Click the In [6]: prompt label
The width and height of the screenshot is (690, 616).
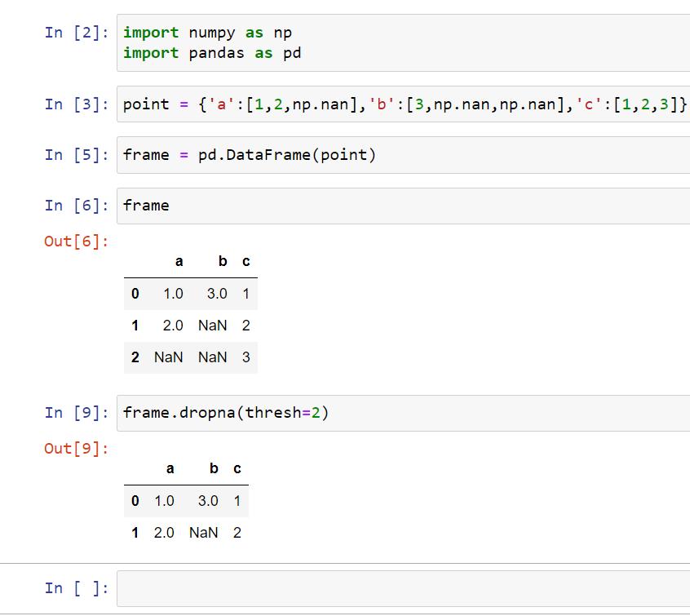tap(77, 206)
